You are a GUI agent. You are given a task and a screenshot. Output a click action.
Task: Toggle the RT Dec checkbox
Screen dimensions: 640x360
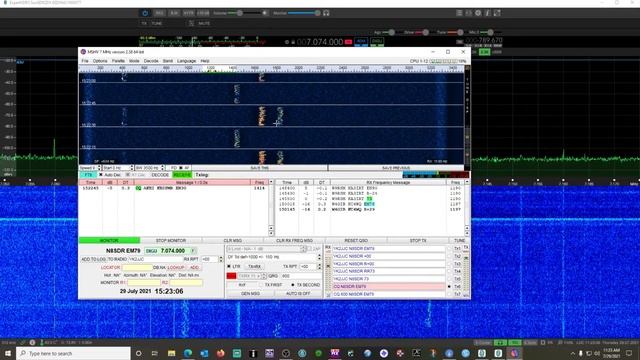tap(128, 175)
